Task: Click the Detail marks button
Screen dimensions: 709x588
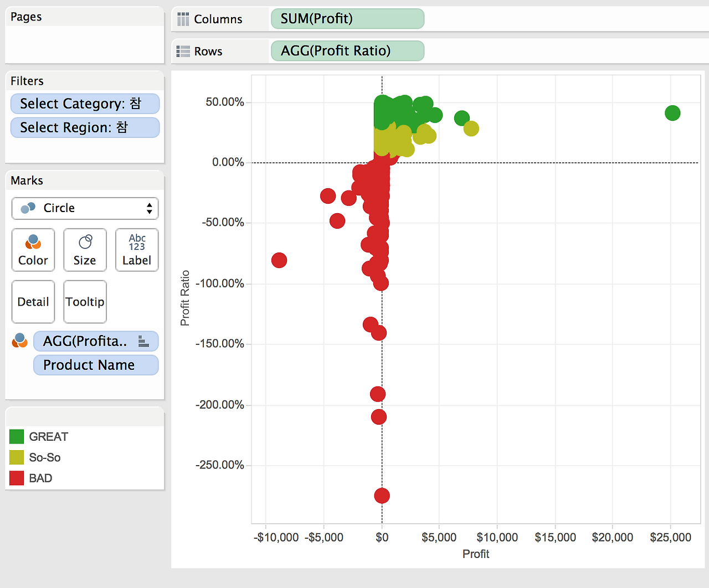Action: coord(33,302)
